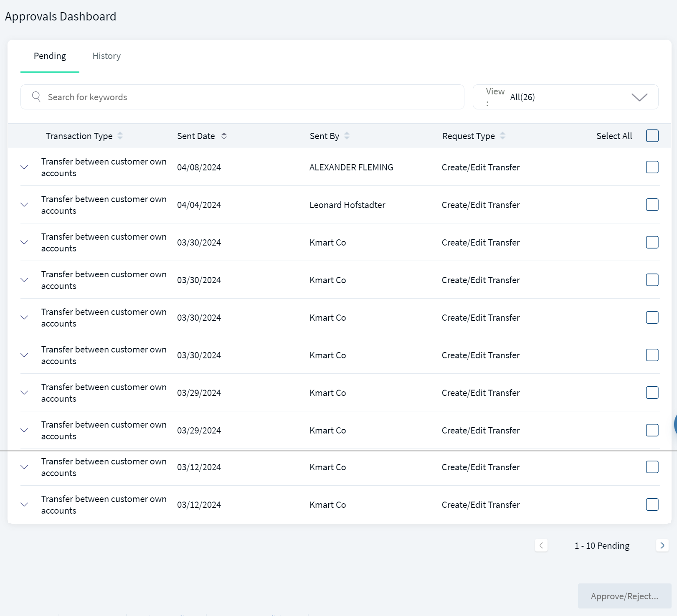Click Create/Edit Transfer in 04/04/2024 row
The image size is (677, 616).
(x=481, y=205)
